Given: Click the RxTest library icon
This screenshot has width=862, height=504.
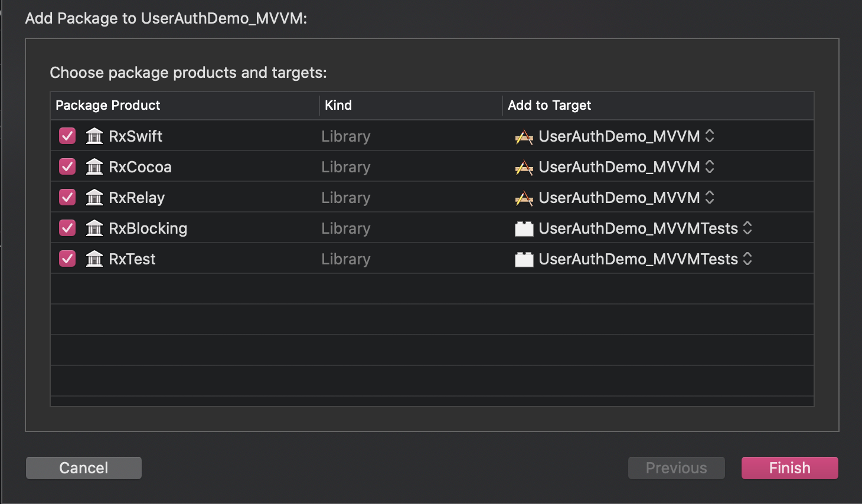Looking at the screenshot, I should [94, 259].
